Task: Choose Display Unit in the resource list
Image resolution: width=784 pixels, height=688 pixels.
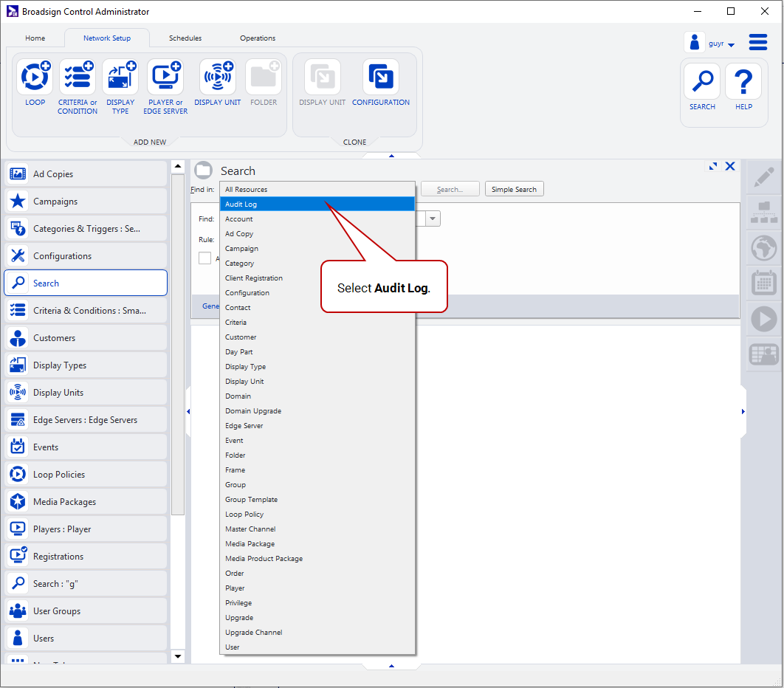Action: [x=244, y=382]
